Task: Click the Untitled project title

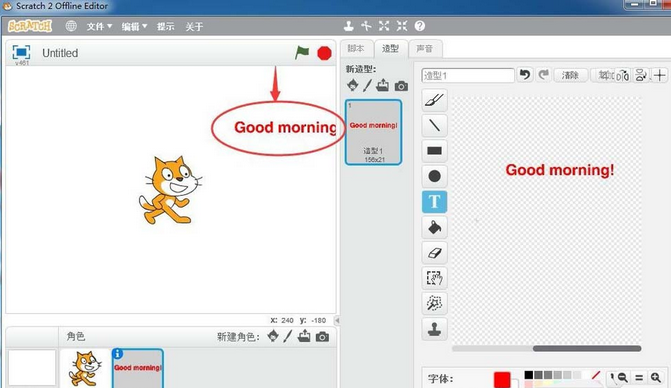Action: (x=60, y=53)
